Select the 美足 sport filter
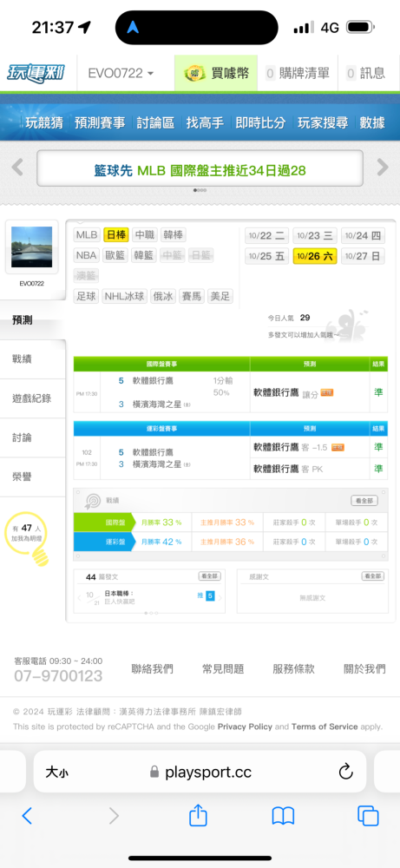400x868 pixels. pos(220,296)
